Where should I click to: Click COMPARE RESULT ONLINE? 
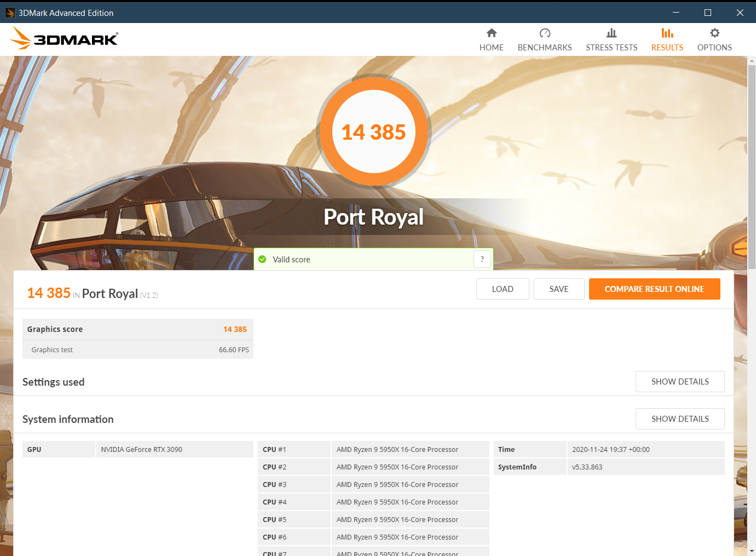[x=654, y=289]
